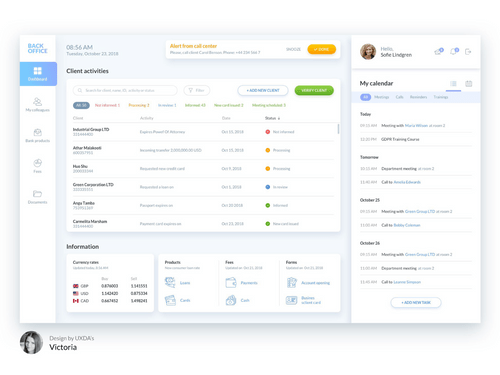500x375 pixels.
Task: Show only Reminders in calendar
Action: (419, 97)
